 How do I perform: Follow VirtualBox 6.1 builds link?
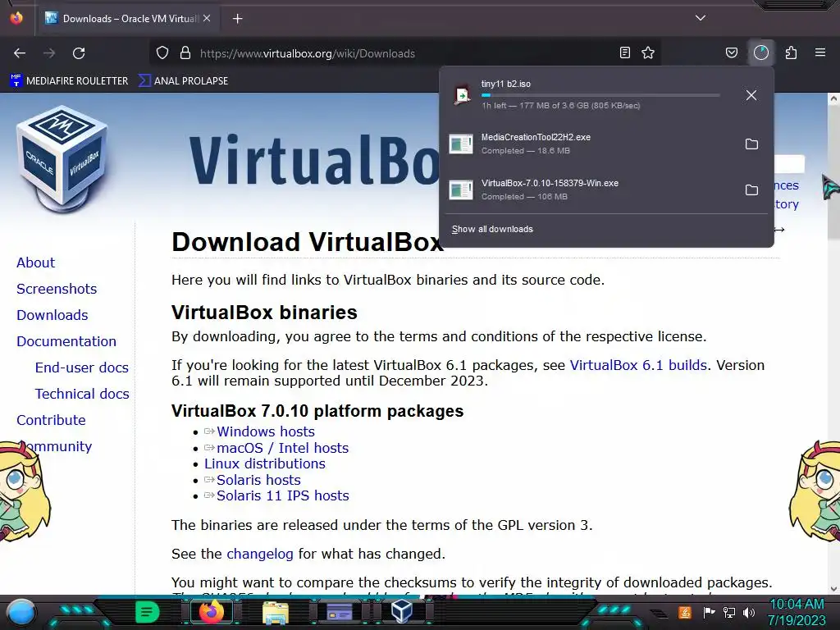click(x=638, y=365)
